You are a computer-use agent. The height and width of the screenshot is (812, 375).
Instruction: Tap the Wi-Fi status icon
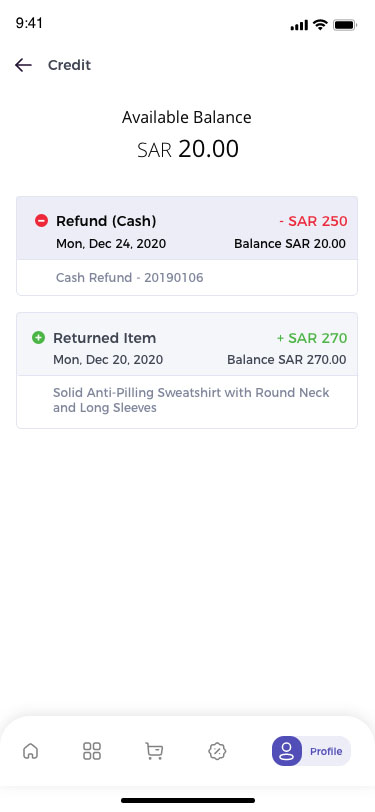pos(321,25)
